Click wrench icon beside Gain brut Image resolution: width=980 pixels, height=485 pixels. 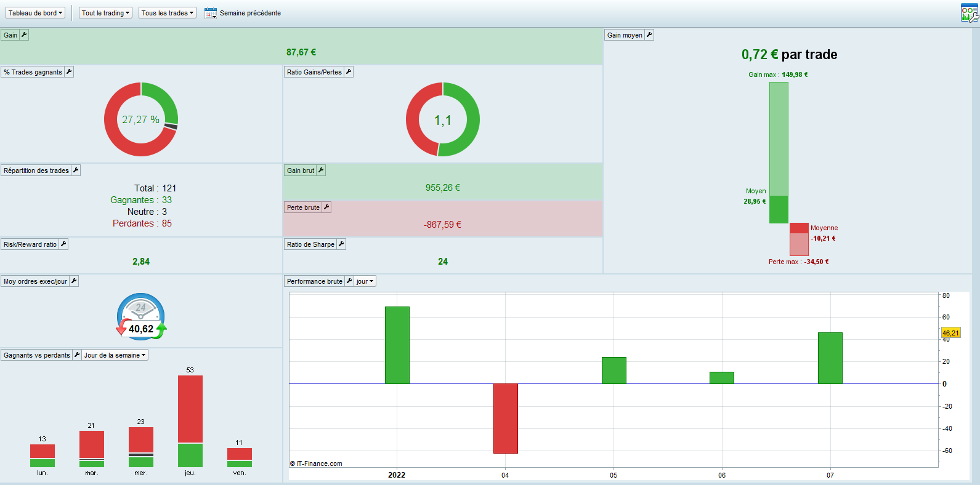[321, 170]
